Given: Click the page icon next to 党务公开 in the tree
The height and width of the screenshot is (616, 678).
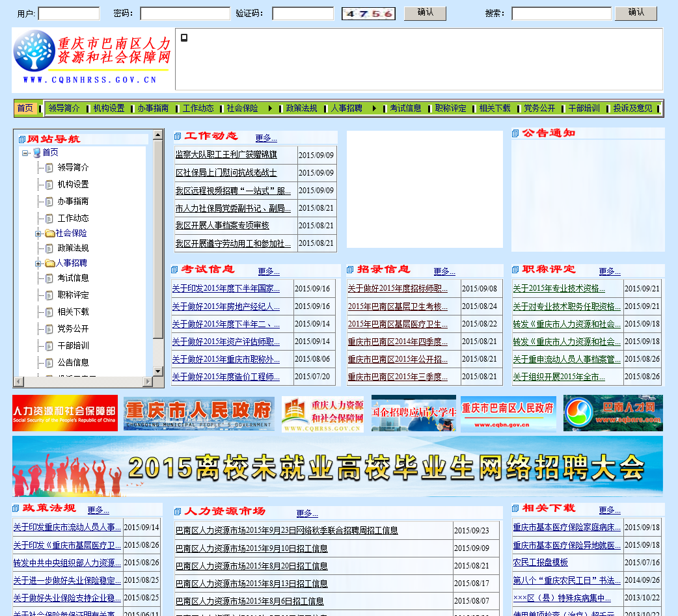Looking at the screenshot, I should (49, 329).
